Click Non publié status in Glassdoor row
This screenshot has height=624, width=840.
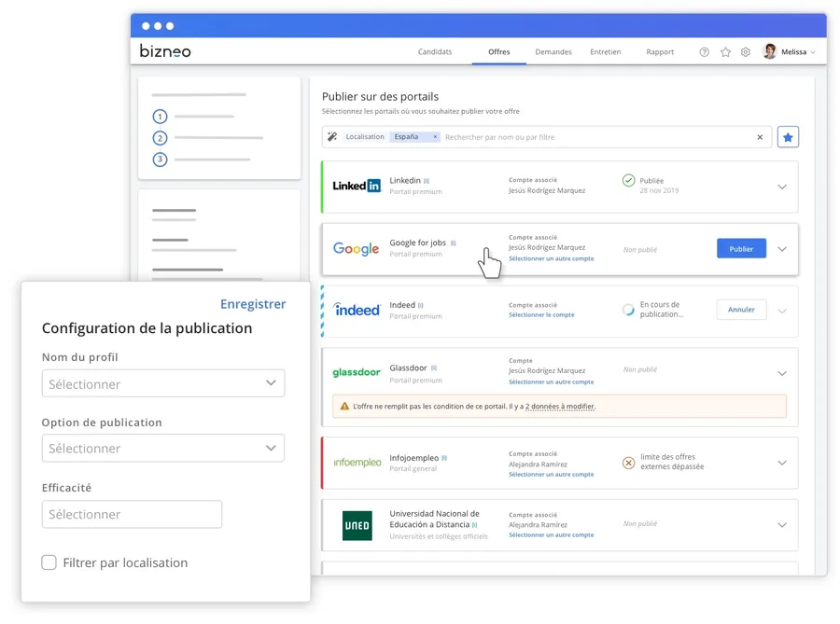click(640, 369)
